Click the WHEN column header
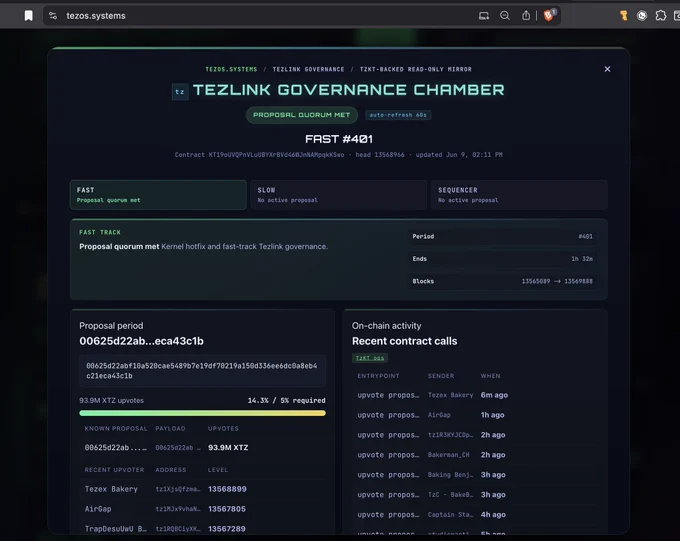This screenshot has height=541, width=680. click(490, 376)
